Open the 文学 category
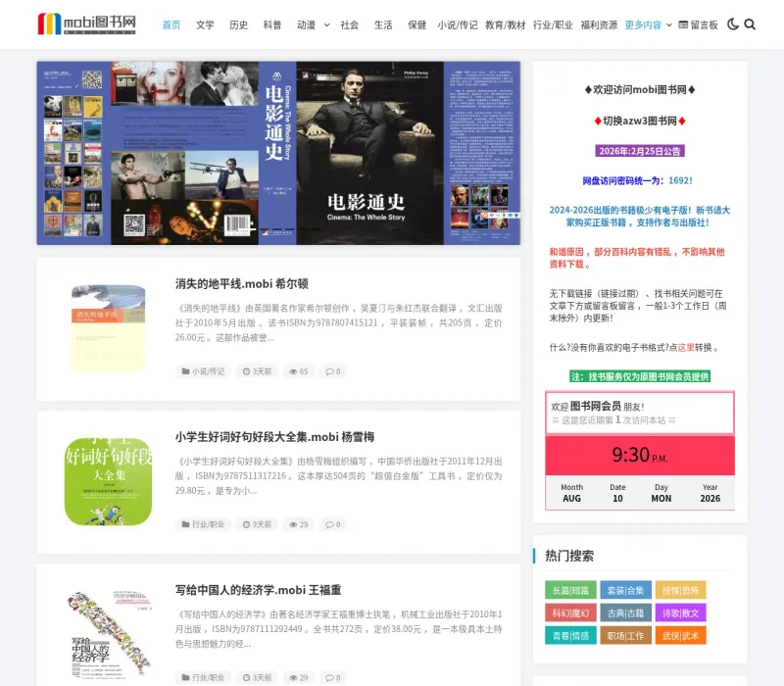Image resolution: width=784 pixels, height=686 pixels. (205, 24)
